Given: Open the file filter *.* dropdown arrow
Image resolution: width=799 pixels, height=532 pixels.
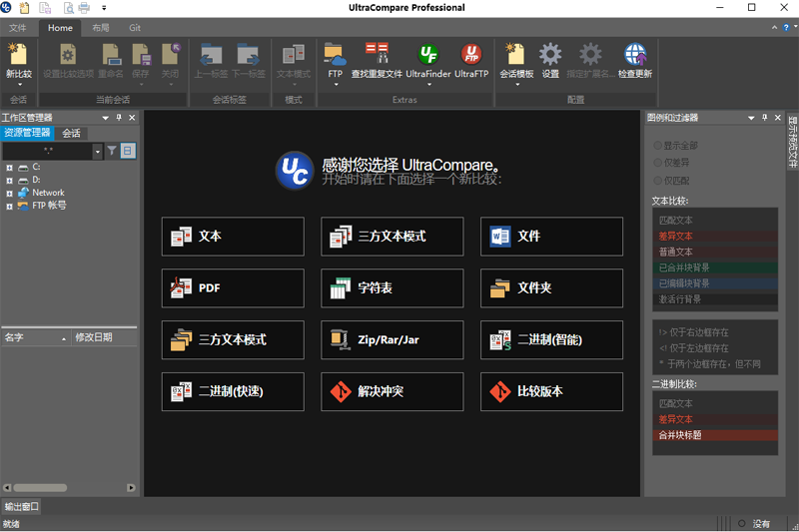Looking at the screenshot, I should pyautogui.click(x=98, y=151).
